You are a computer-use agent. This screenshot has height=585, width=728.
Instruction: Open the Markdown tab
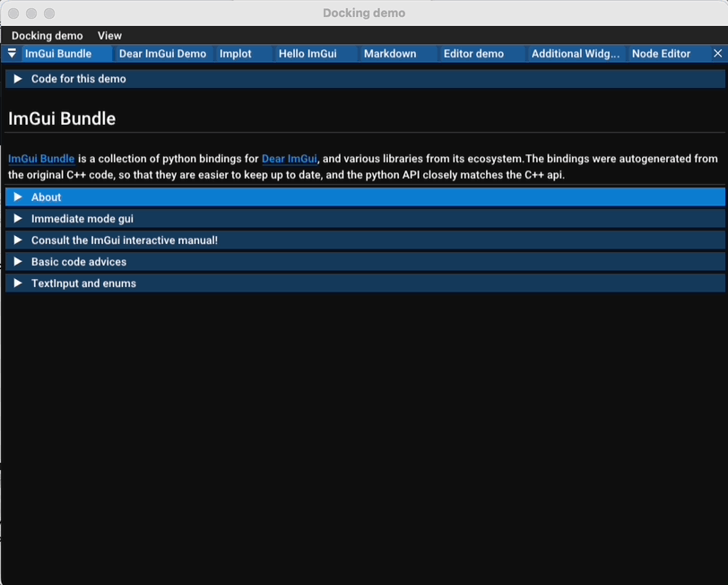click(398, 54)
